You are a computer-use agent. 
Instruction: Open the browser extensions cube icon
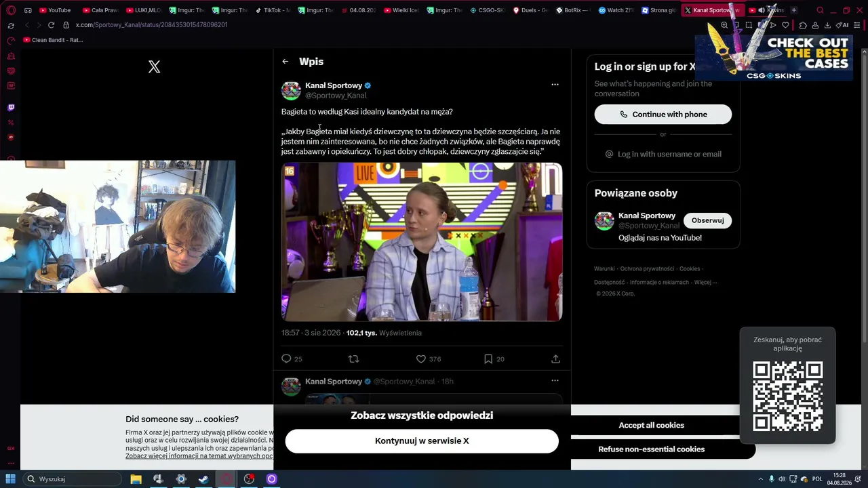(803, 25)
